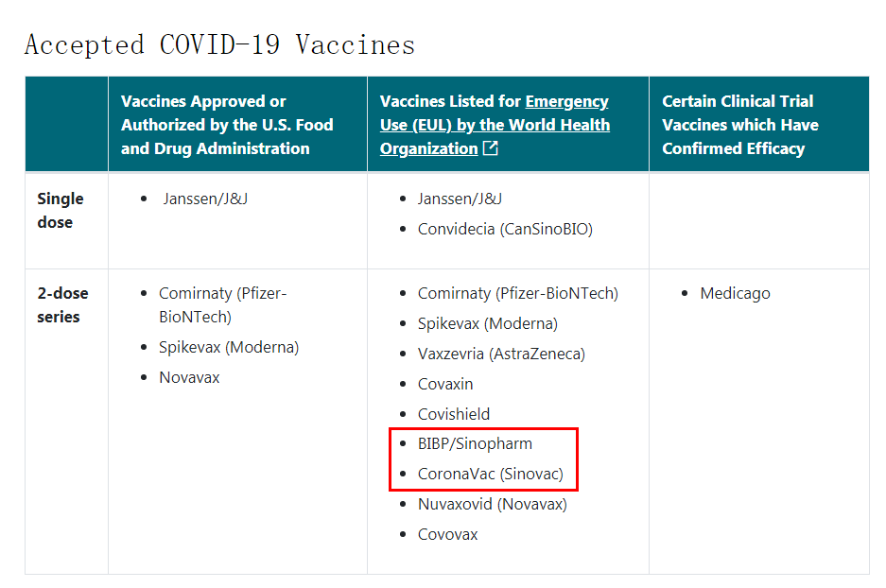886x588 pixels.
Task: Click the Novavax entry under FDA vaccines
Action: 189,377
